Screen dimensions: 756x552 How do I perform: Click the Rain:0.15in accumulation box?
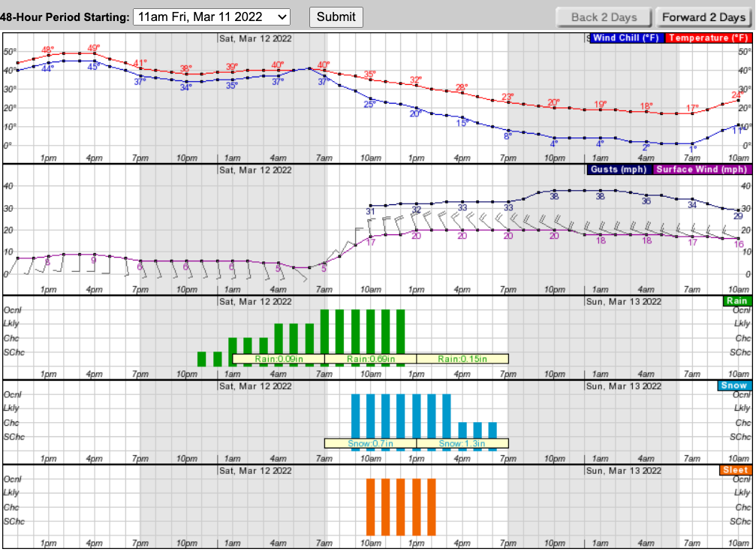462,359
